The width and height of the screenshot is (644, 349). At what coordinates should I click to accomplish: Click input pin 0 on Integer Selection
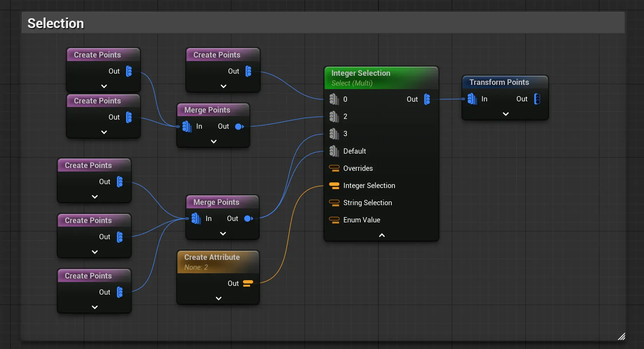[x=334, y=99]
